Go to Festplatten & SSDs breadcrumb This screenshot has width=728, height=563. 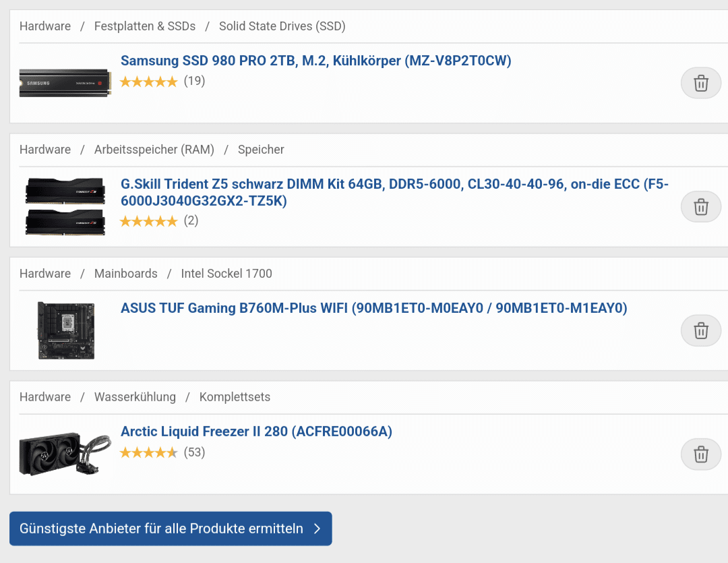click(145, 26)
